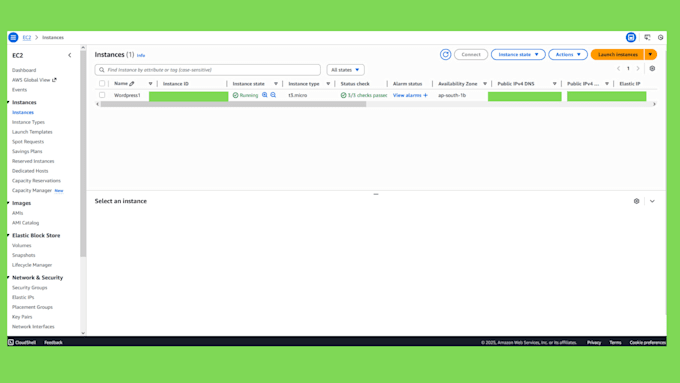Image resolution: width=680 pixels, height=383 pixels.
Task: Click the View alarms link
Action: (x=407, y=95)
